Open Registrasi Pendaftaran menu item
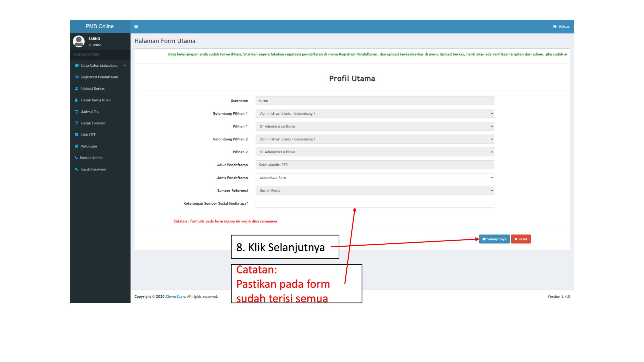Viewport: 644px width, 362px height. (x=99, y=77)
